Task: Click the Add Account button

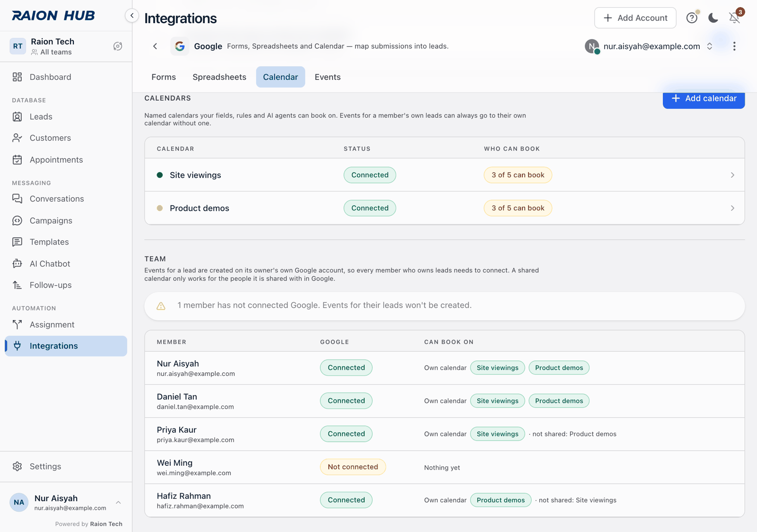Action: (635, 18)
